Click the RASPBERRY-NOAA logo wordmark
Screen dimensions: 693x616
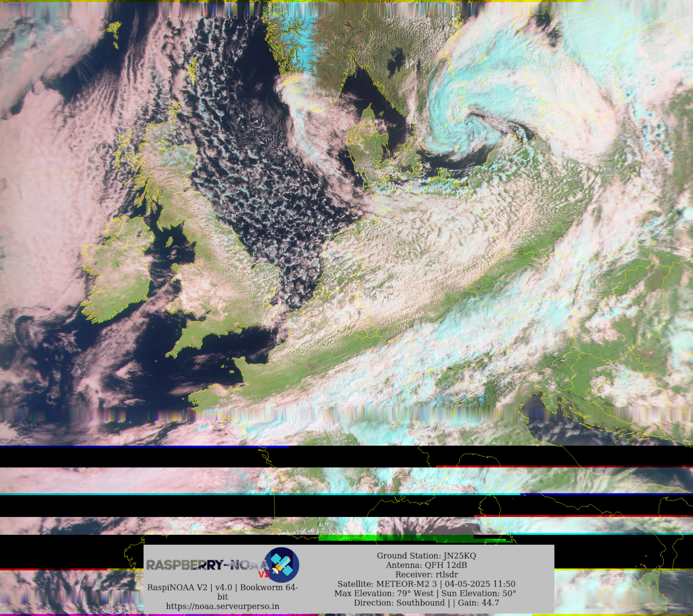coord(207,565)
